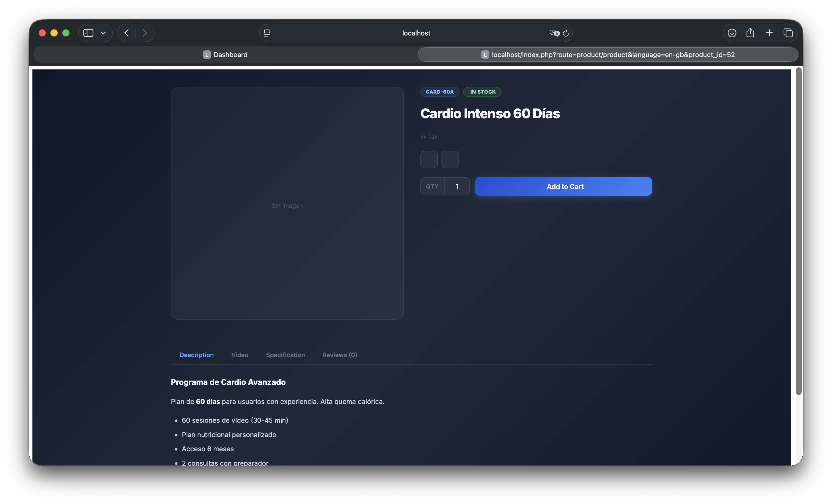Viewport: 832px width, 504px height.
Task: Click the quantity input field
Action: [456, 186]
